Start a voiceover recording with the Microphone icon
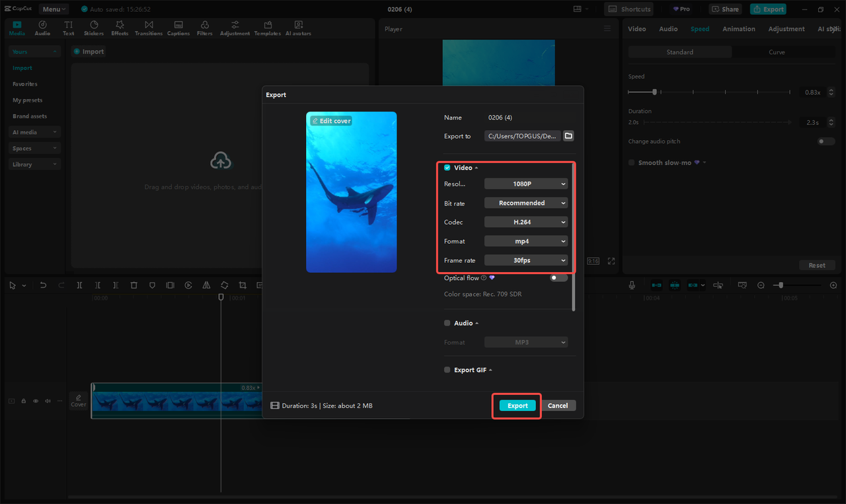The image size is (846, 504). click(632, 285)
